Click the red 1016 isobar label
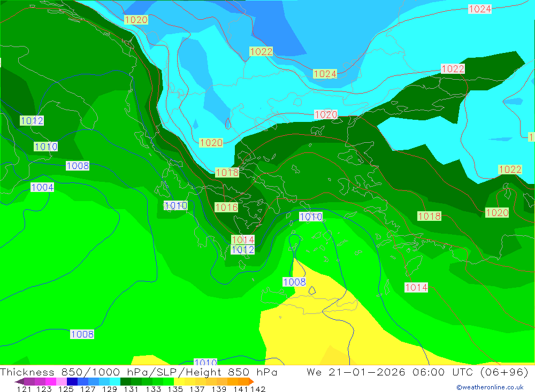 coord(226,207)
